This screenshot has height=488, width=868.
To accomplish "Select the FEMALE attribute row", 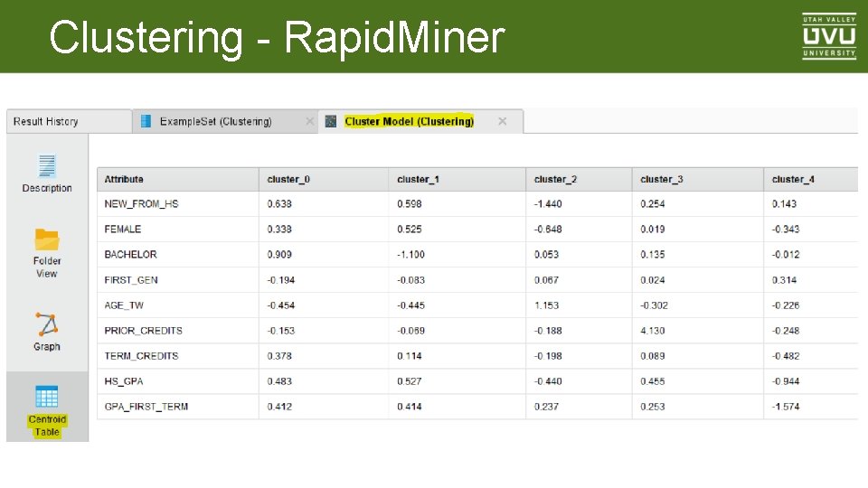I will point(477,229).
